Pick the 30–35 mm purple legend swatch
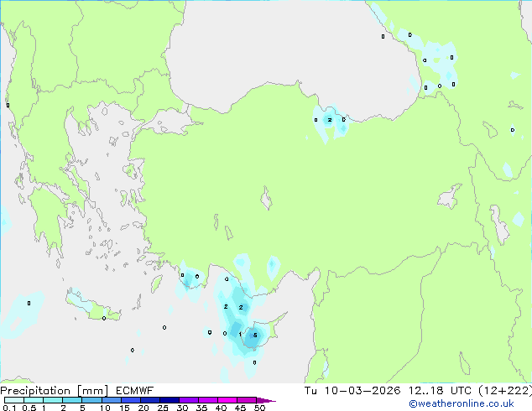The image size is (532, 411). click(189, 400)
